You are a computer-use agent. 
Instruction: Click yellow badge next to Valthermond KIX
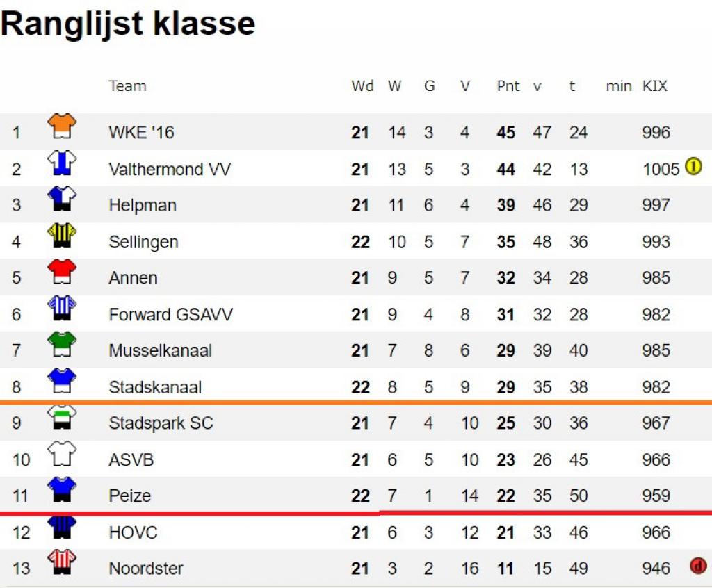tap(693, 166)
